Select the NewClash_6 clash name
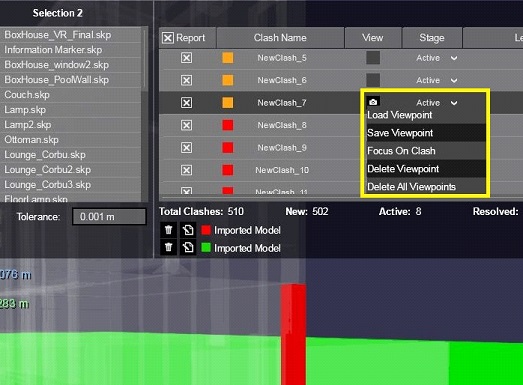The image size is (523, 385). [282, 80]
